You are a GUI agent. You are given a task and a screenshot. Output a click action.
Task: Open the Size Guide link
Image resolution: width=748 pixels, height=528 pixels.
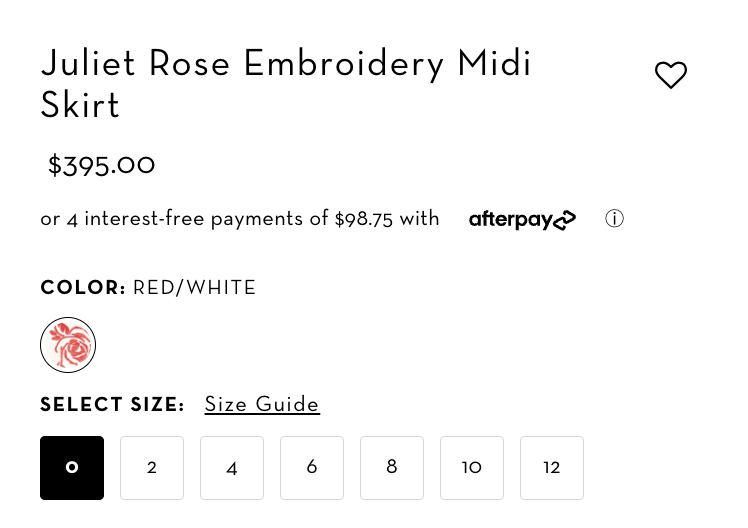point(262,404)
